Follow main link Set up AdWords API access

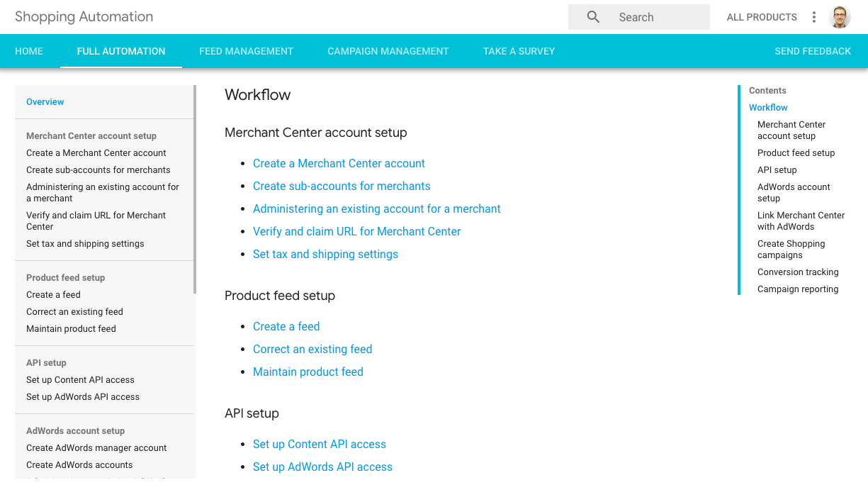(322, 467)
